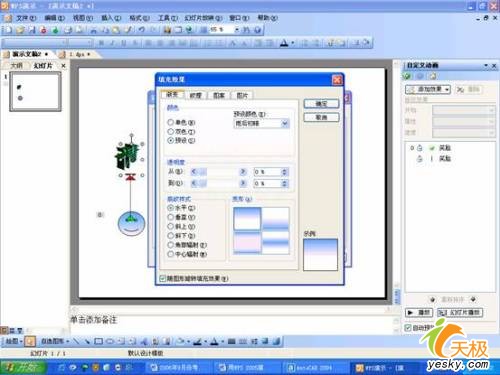The width and height of the screenshot is (500, 375).
Task: Select the From corner (角部辐射) shading style
Action: tap(171, 245)
